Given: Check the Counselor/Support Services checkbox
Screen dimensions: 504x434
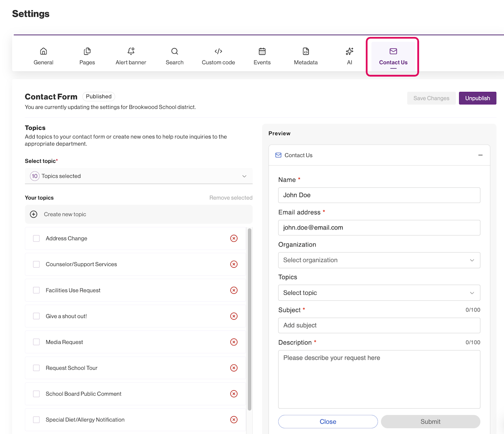Looking at the screenshot, I should tap(36, 264).
